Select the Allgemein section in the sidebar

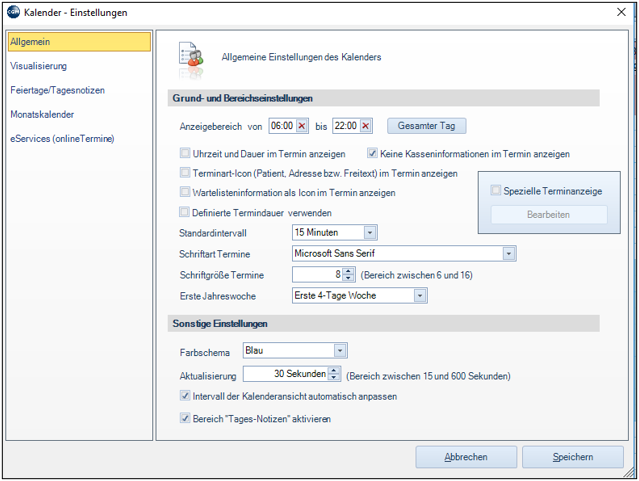79,42
